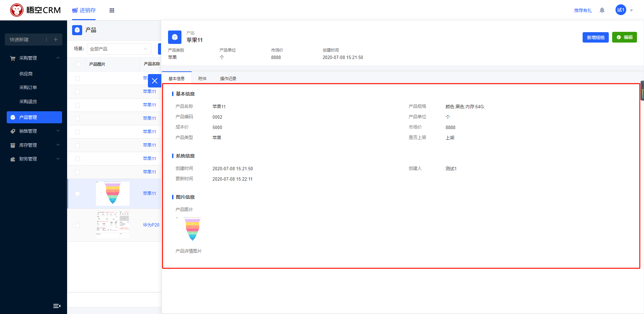Check the 华为P20 row checkbox
The width and height of the screenshot is (644, 314).
tap(77, 225)
